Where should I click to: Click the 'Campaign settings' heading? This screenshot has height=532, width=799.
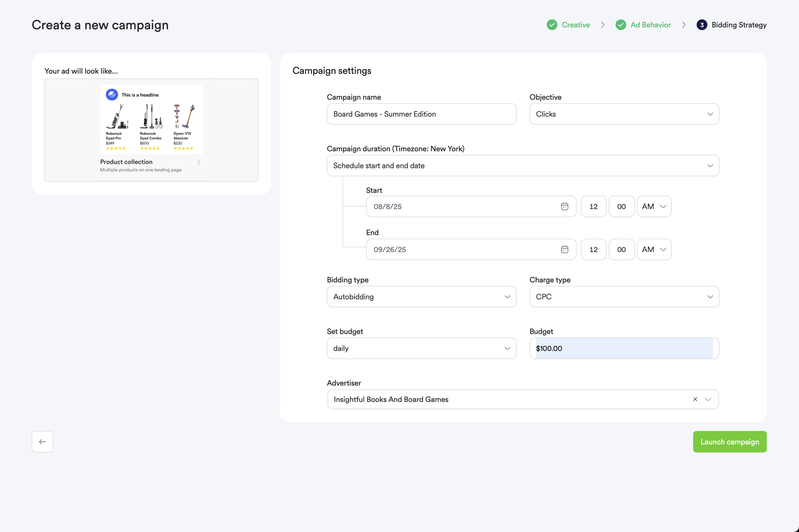[332, 71]
